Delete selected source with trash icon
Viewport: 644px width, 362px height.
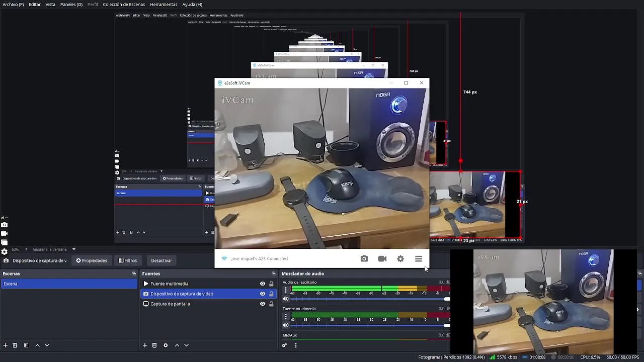coord(154,345)
